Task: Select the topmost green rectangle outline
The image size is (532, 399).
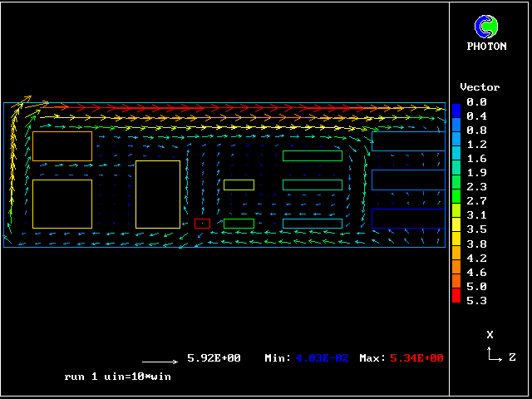Action: point(312,155)
